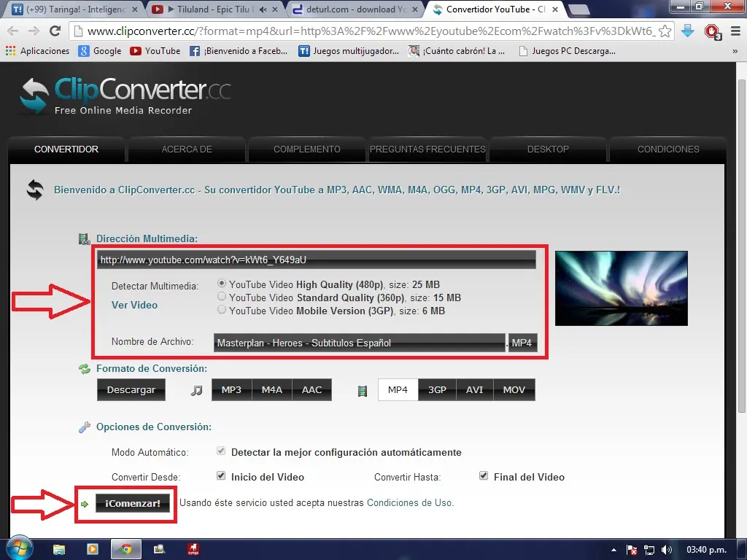Open the Juegos PC Descarga bookmark

pyautogui.click(x=567, y=51)
